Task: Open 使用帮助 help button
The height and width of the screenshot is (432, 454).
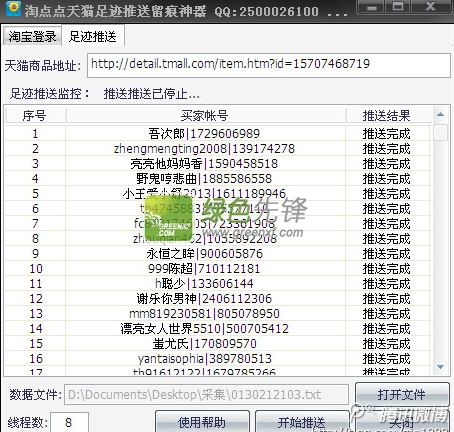Action: click(202, 422)
